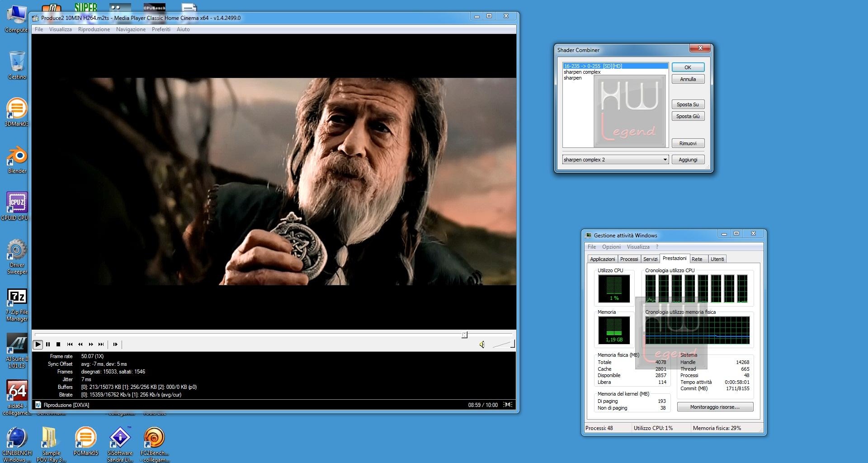The width and height of the screenshot is (868, 463).
Task: Open the Navigazione menu
Action: [x=131, y=29]
